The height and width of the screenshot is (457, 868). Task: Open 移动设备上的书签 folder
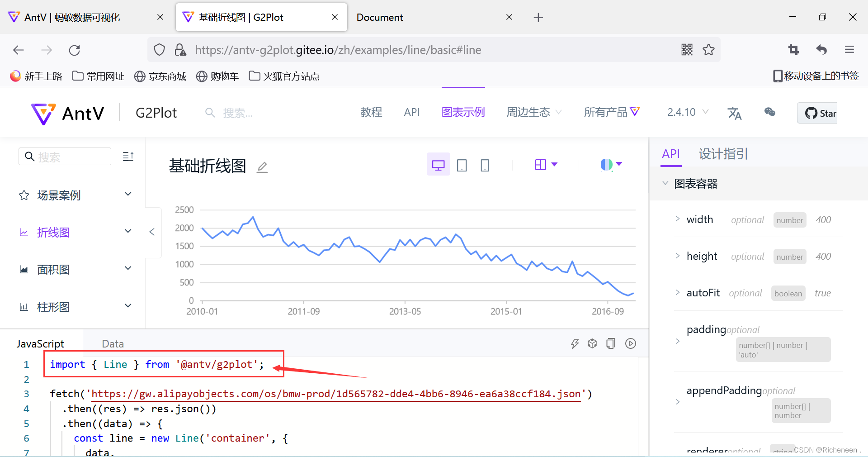[x=816, y=76]
